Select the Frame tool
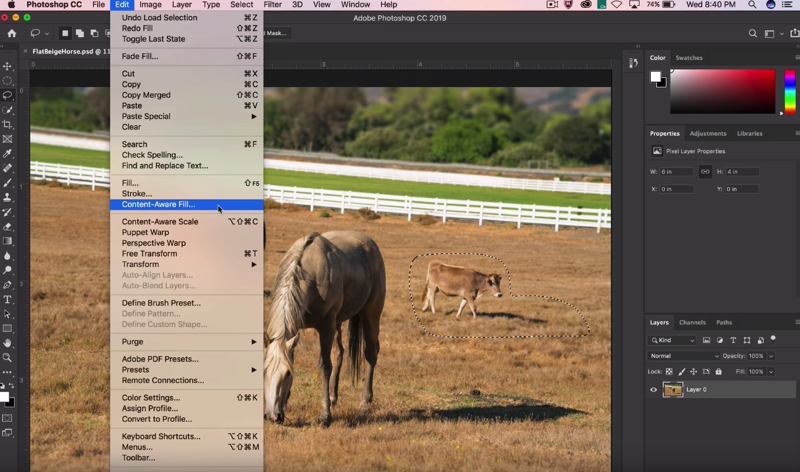The width and height of the screenshot is (800, 472). tap(7, 139)
